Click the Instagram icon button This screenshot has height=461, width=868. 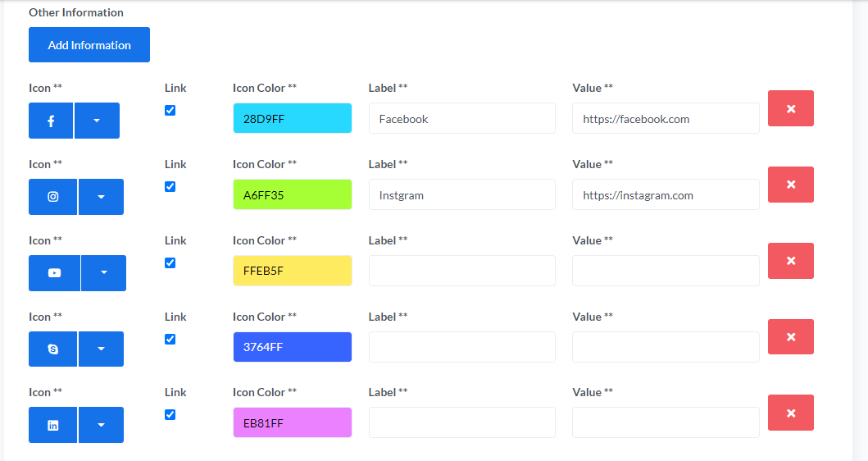click(x=53, y=197)
